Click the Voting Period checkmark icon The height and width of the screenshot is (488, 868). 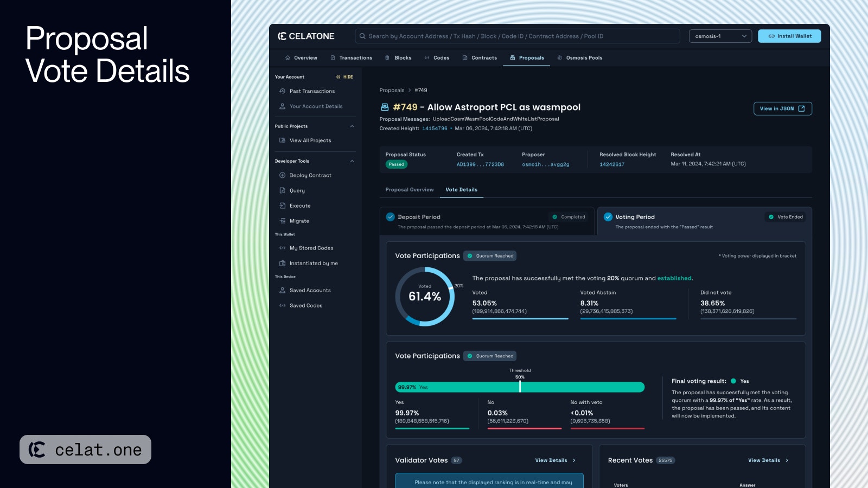coord(608,217)
